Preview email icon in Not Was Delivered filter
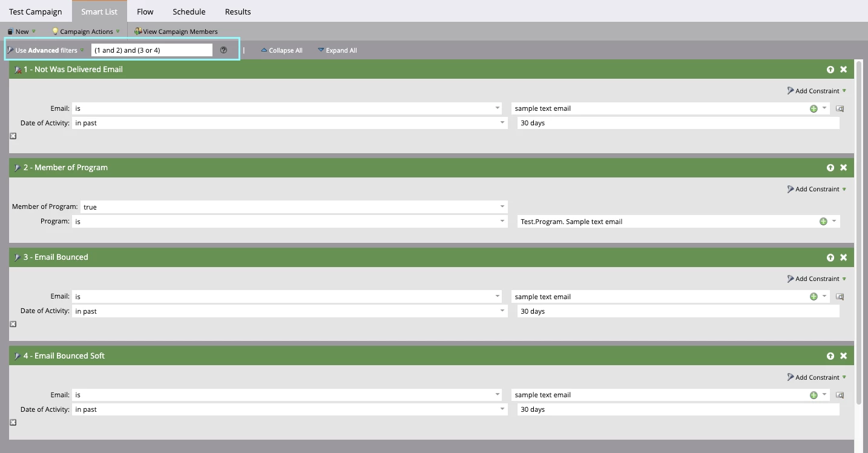Viewport: 868px width, 453px height. click(x=840, y=109)
